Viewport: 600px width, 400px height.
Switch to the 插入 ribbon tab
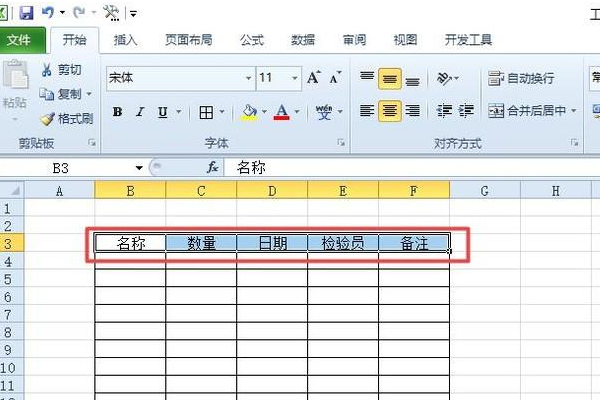click(126, 40)
